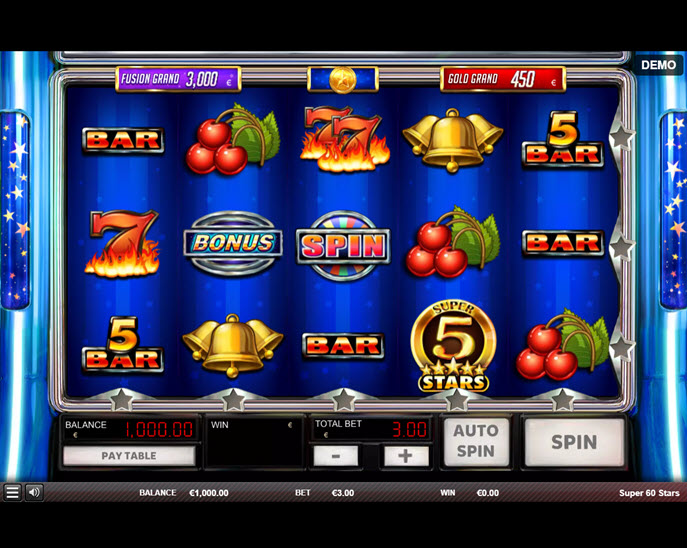
Task: Click the DEMO label badge
Action: (x=658, y=65)
